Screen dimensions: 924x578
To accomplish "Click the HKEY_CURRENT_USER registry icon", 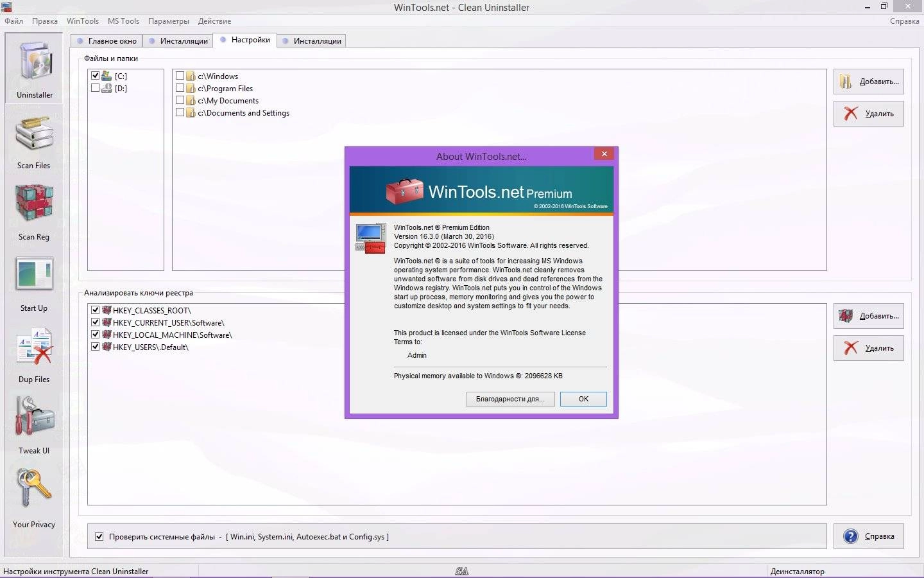I will (107, 322).
